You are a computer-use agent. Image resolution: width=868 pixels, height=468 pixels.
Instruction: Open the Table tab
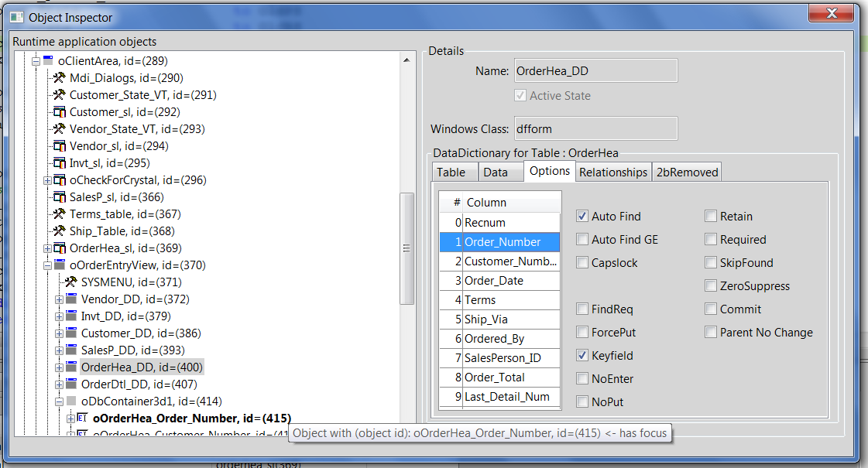pyautogui.click(x=451, y=173)
